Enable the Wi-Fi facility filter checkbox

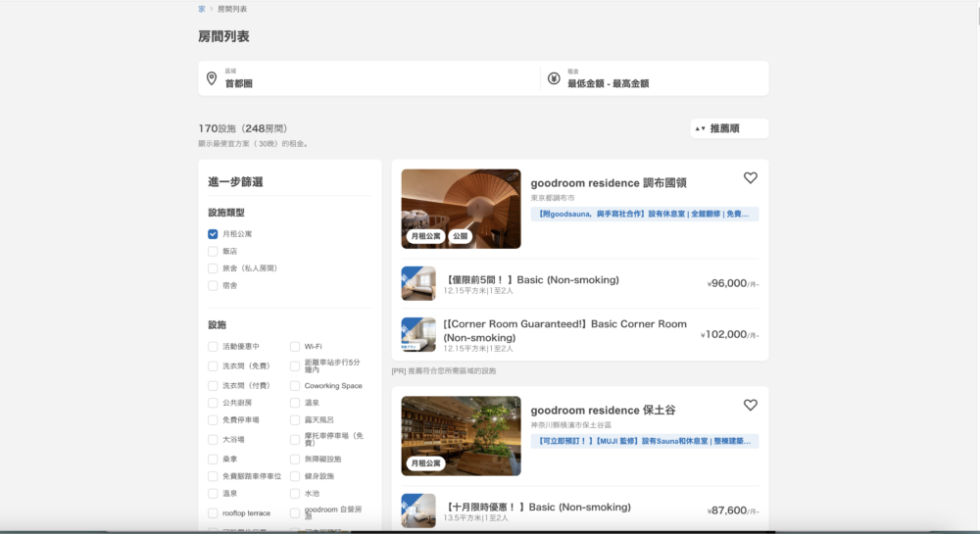coord(295,347)
